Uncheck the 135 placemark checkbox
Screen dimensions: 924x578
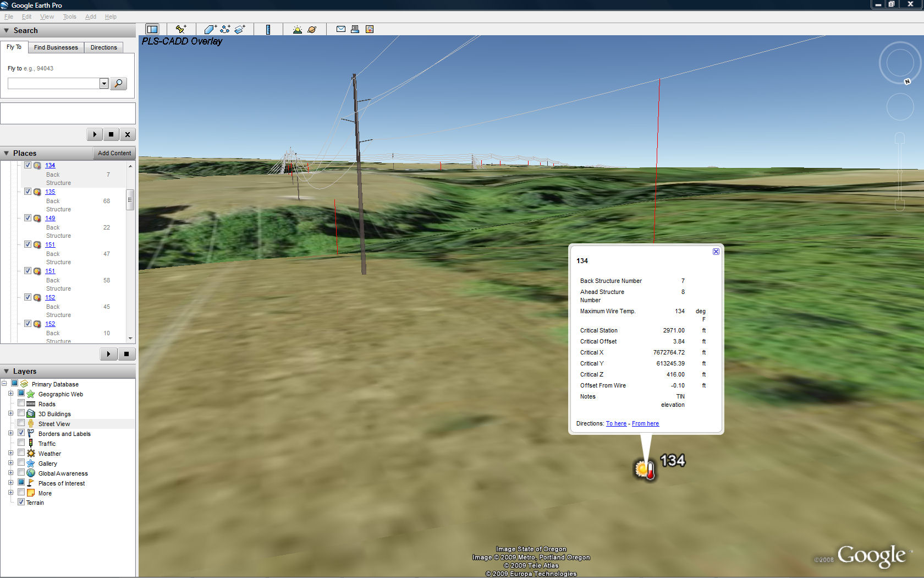(28, 192)
